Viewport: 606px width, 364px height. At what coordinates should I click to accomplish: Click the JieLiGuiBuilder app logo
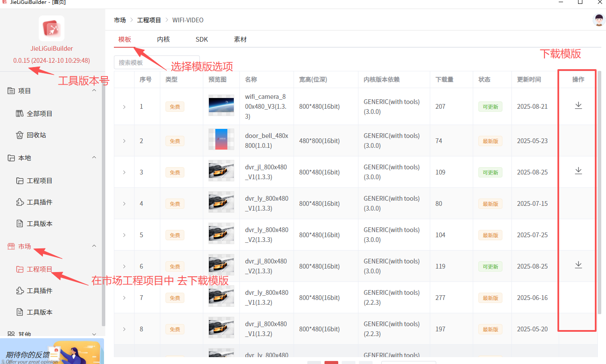[52, 29]
